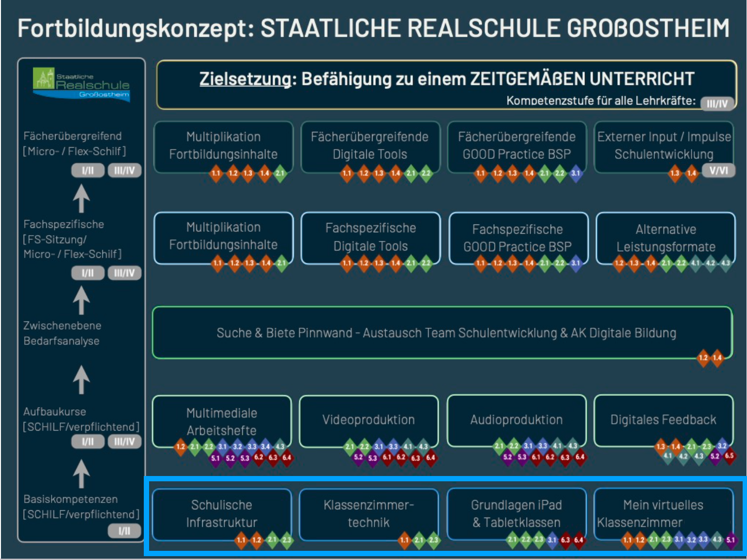Select the V/VI badge on Externer Input box
The height and width of the screenshot is (560, 747).
click(x=719, y=170)
